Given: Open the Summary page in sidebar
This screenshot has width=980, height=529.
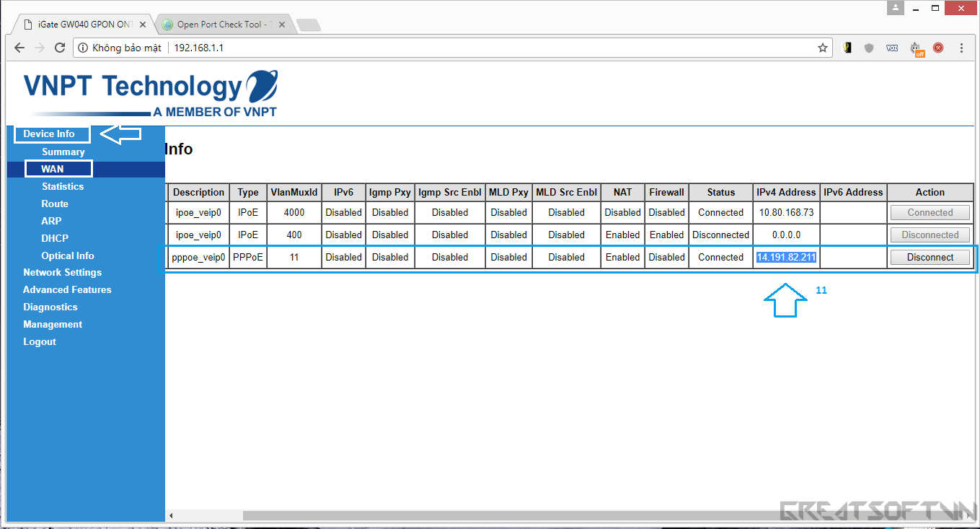Looking at the screenshot, I should 63,152.
